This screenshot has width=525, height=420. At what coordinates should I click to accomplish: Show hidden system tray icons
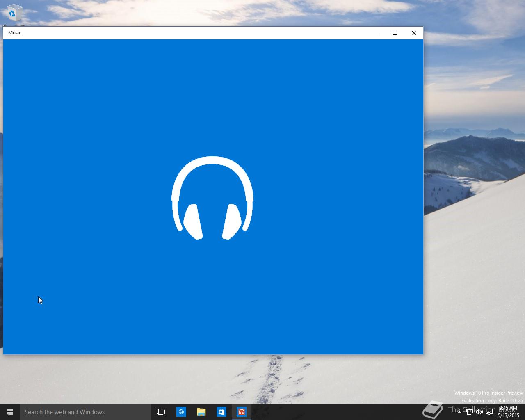click(x=459, y=412)
